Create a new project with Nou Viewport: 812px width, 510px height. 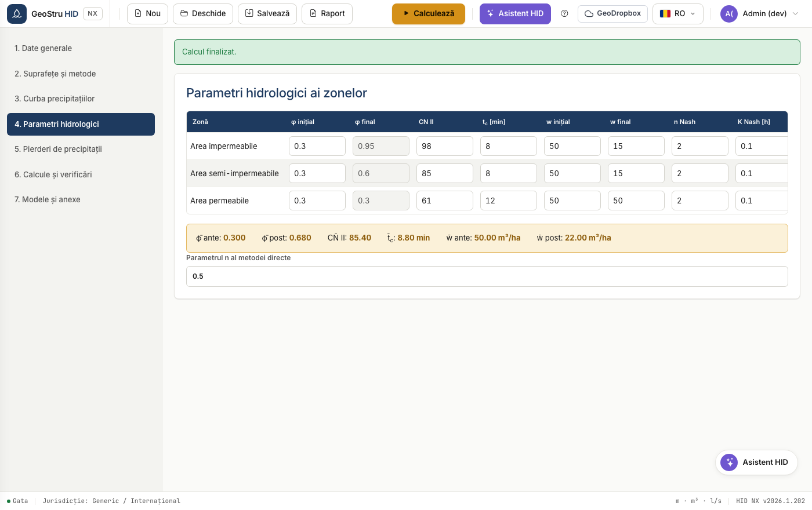147,13
